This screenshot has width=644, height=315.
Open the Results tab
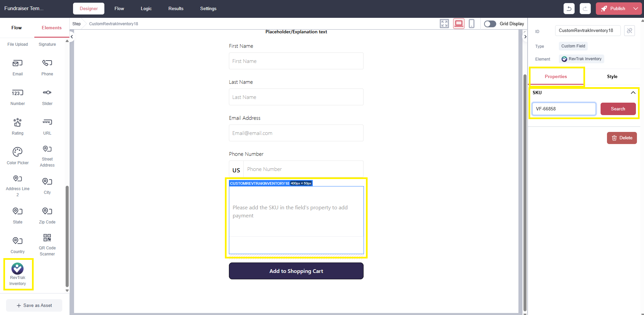[x=176, y=8]
